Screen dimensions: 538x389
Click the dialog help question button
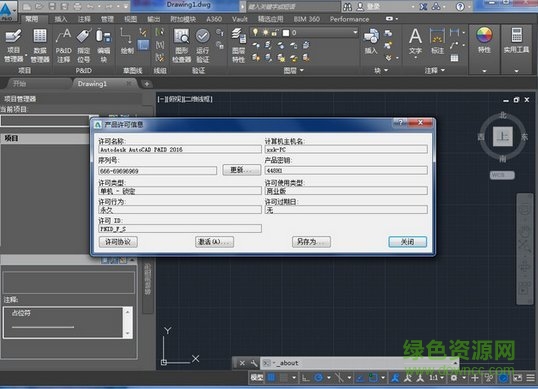click(400, 122)
